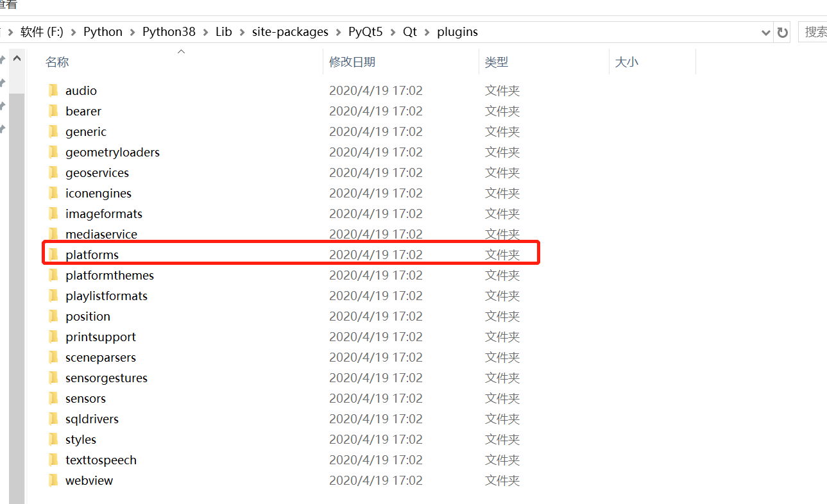Open the address bar history dropdown
Screen dimensions: 827x504
point(765,32)
